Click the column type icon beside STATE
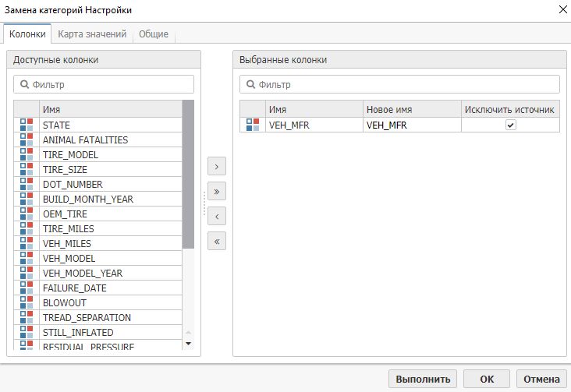 click(x=26, y=125)
